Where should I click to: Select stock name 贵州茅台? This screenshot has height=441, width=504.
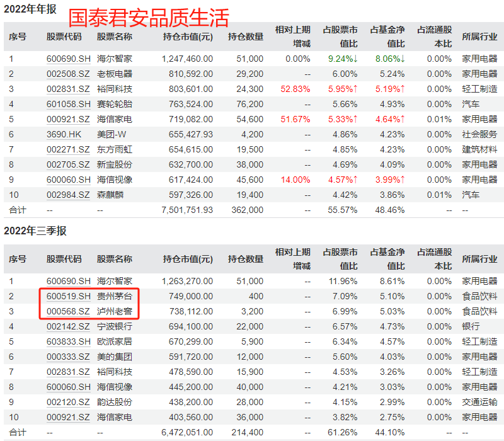coord(115,296)
